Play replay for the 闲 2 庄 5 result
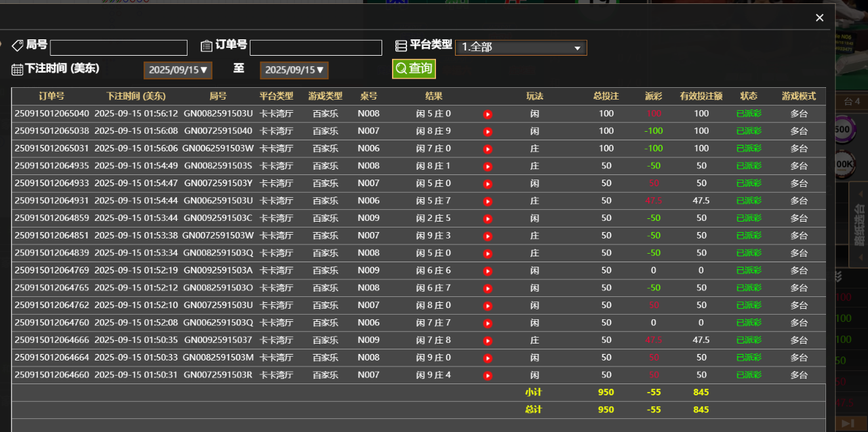Screen dimensions: 868x432 click(x=488, y=218)
